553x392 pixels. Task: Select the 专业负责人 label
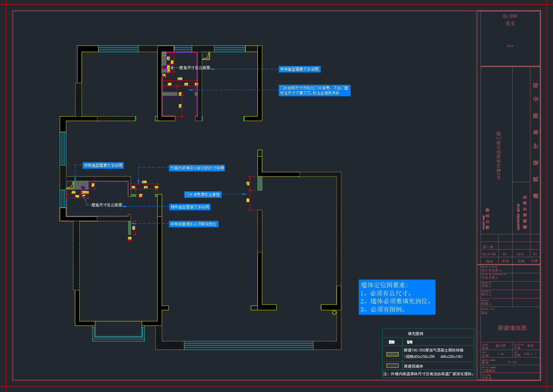(x=490, y=278)
